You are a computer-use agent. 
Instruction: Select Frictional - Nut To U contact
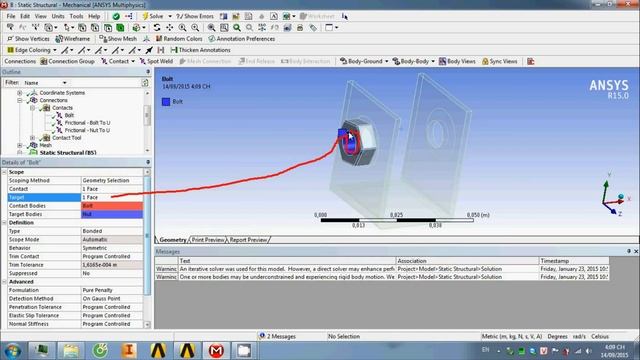pos(87,130)
